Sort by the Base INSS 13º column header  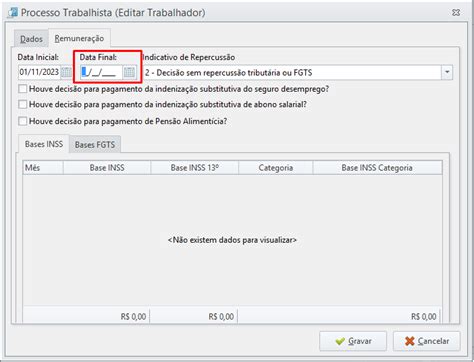(x=195, y=168)
